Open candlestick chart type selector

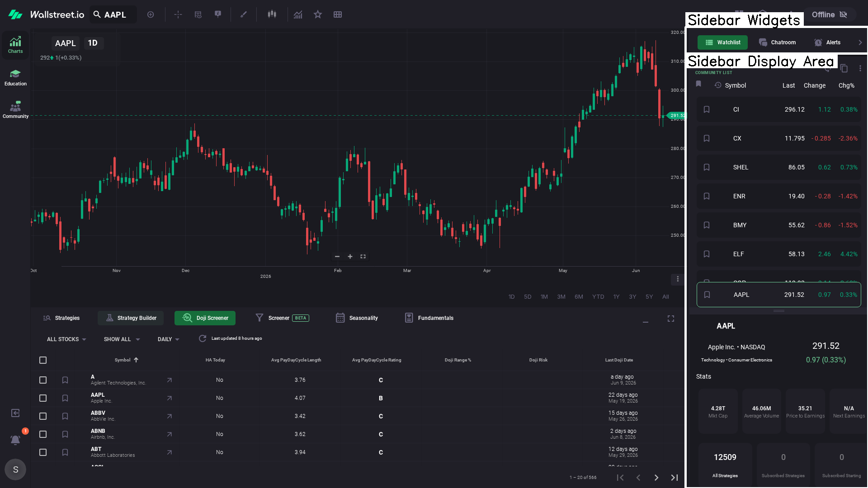pos(272,14)
